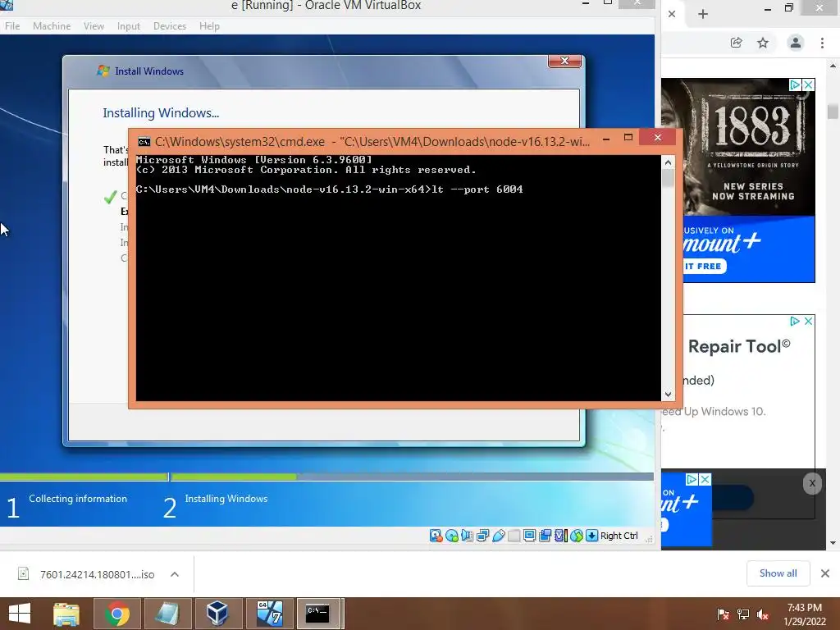This screenshot has width=840, height=630.
Task: Close the current Chrome tab
Action: (x=672, y=14)
